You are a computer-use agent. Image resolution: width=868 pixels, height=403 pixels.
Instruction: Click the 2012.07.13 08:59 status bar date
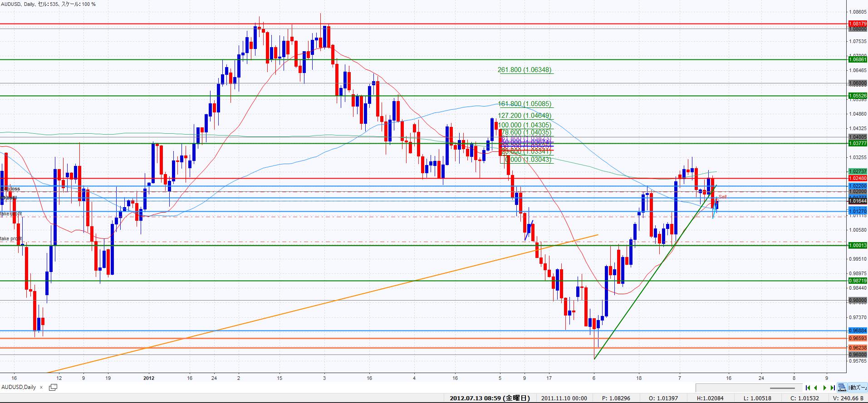tap(490, 398)
